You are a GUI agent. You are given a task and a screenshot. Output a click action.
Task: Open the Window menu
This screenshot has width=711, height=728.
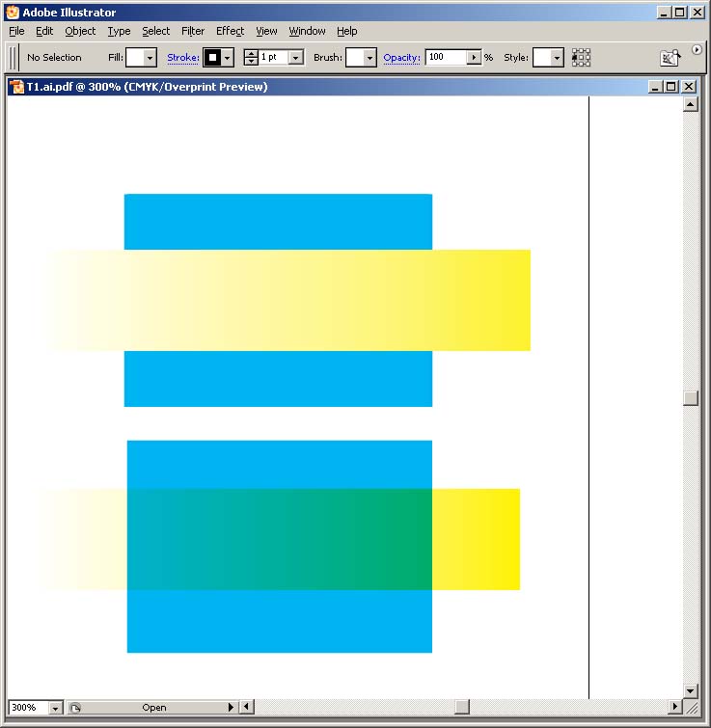307,31
